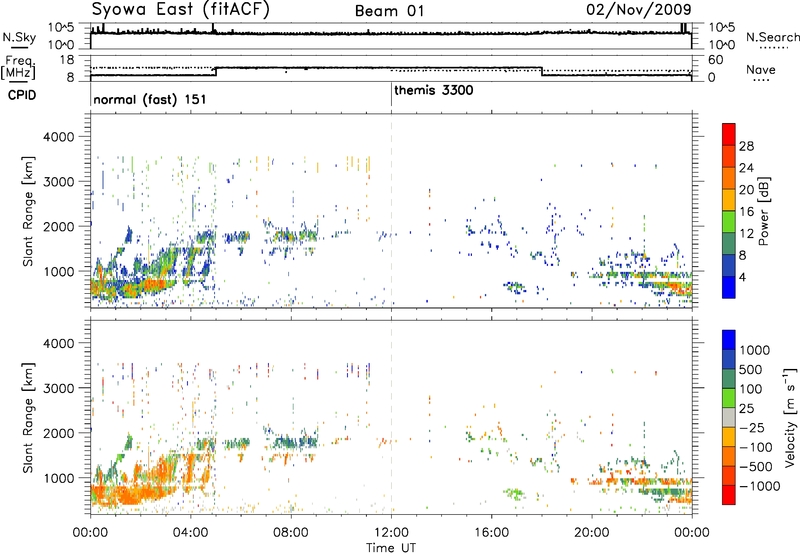Pick the red bottom segment of the Velocity colorbar
This screenshot has height=554, width=800.
tap(729, 495)
